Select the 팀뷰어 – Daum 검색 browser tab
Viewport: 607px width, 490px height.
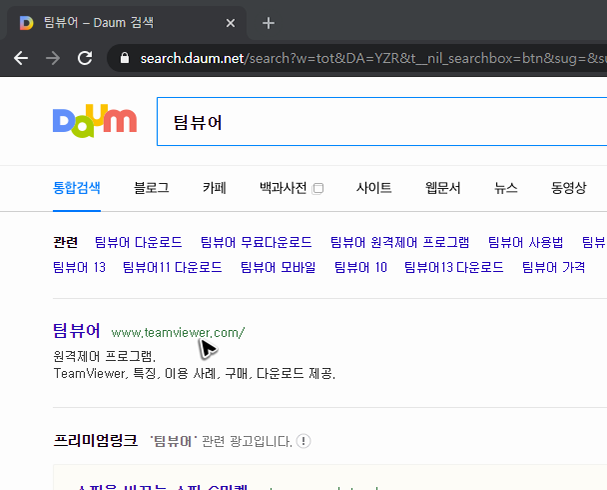click(126, 23)
